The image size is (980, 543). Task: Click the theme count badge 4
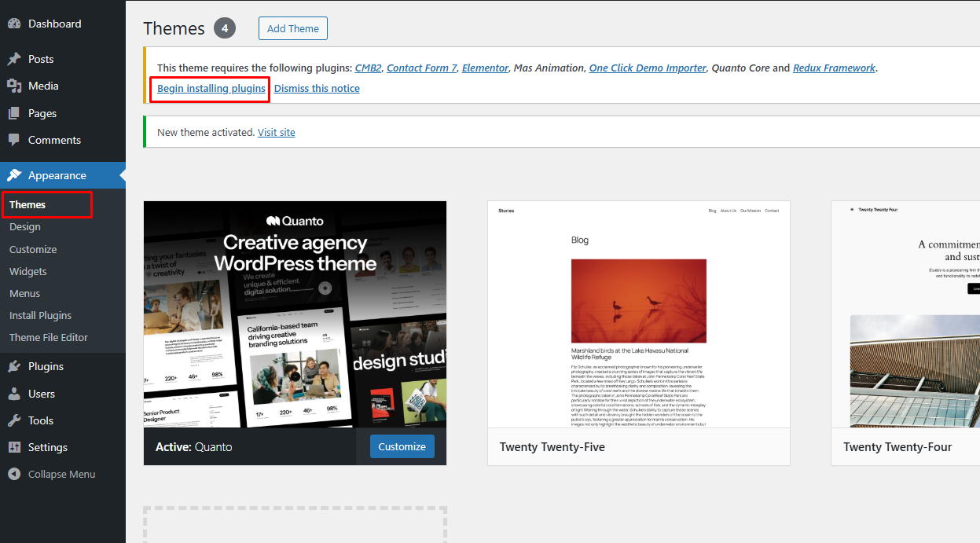pos(225,28)
